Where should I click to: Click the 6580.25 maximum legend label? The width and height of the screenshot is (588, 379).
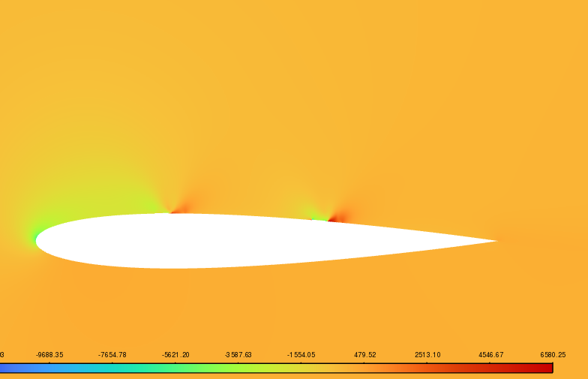[x=553, y=355]
